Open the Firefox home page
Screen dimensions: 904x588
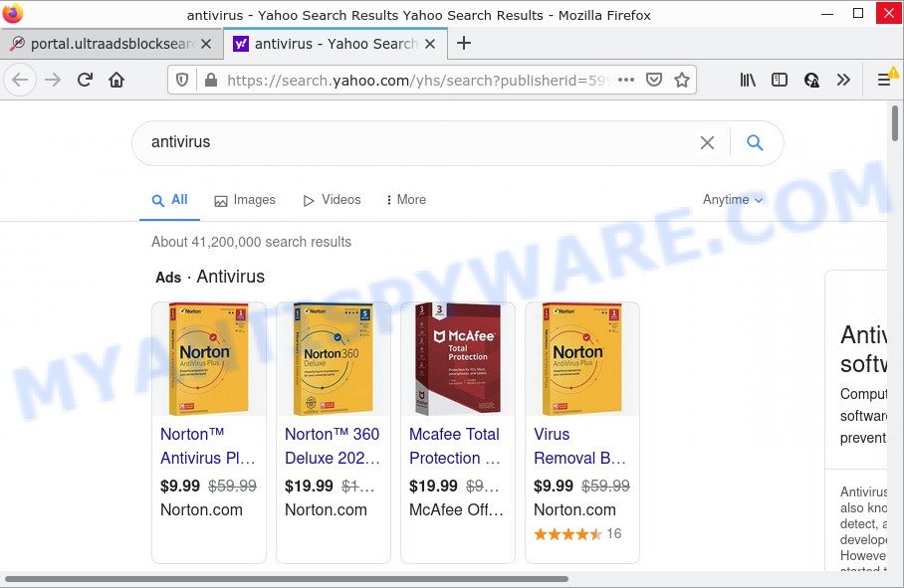[x=116, y=80]
